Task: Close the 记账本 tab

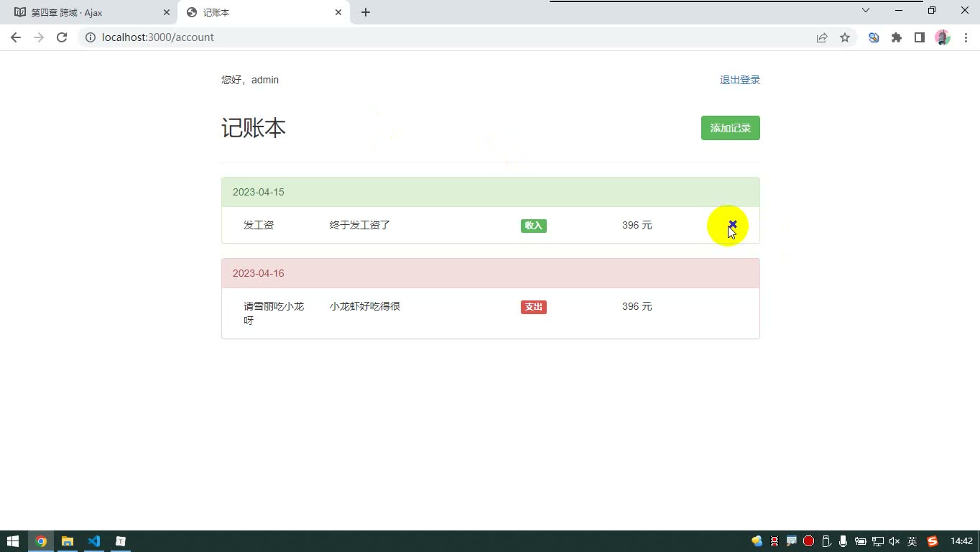Action: coord(338,12)
